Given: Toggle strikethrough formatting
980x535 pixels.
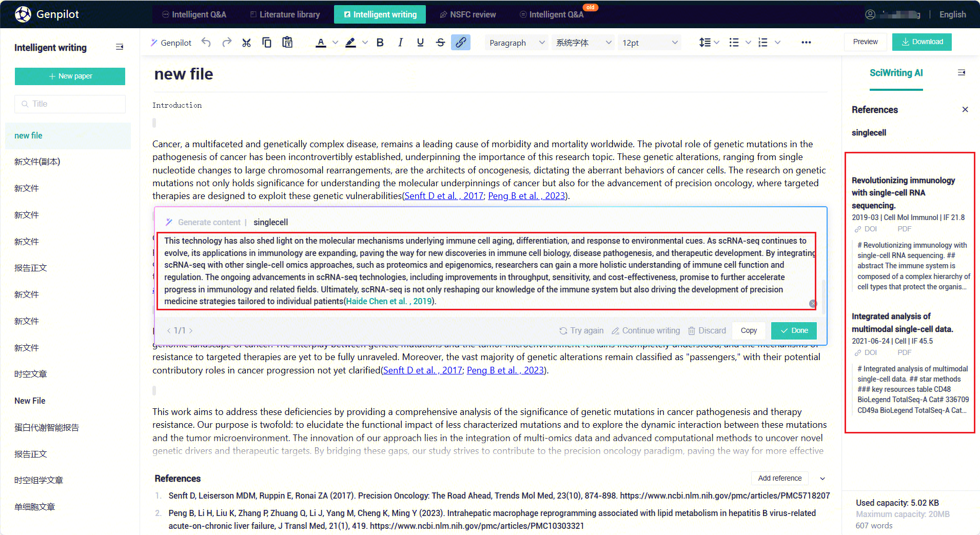Looking at the screenshot, I should (x=440, y=43).
